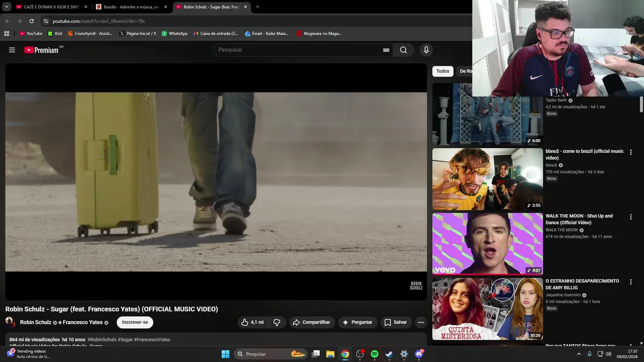Viewport: 644px width, 362px height.
Task: Open WALK THE MOON - Shut Up and Dance title
Action: tap(579, 219)
